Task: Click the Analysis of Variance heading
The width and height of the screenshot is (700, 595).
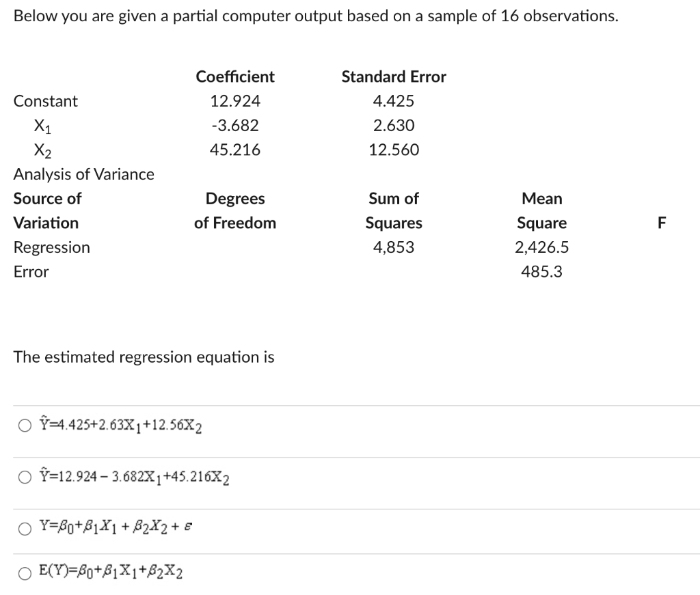Action: [x=83, y=174]
